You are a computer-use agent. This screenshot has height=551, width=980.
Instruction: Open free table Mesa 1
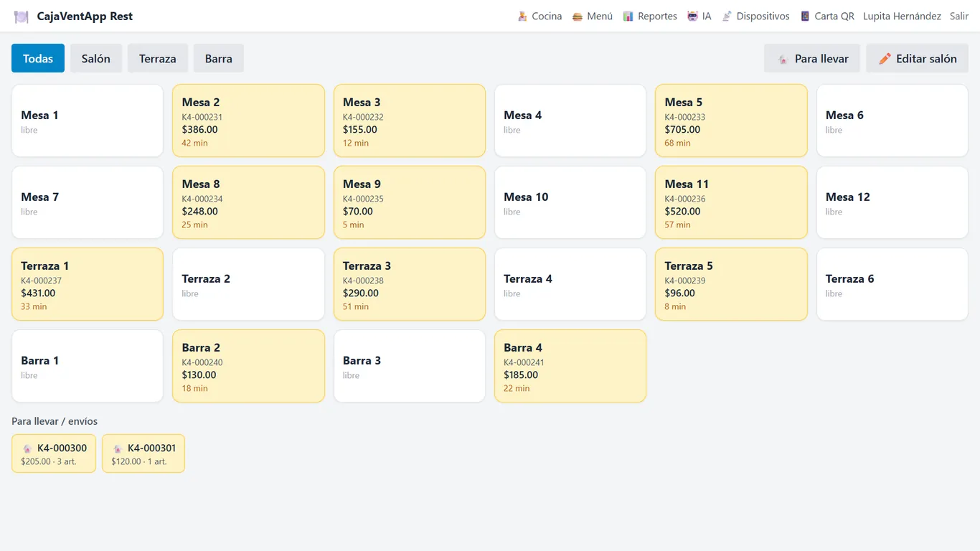click(88, 121)
